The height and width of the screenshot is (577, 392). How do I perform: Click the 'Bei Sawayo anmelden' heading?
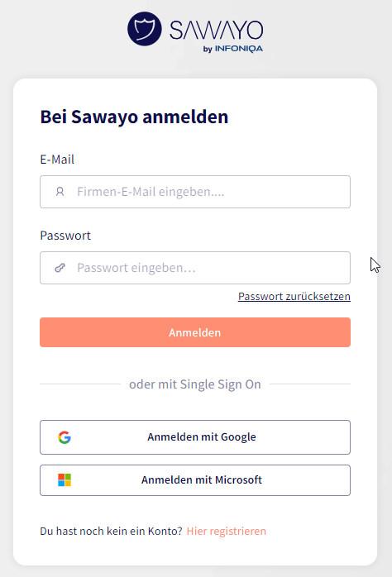[x=134, y=117]
